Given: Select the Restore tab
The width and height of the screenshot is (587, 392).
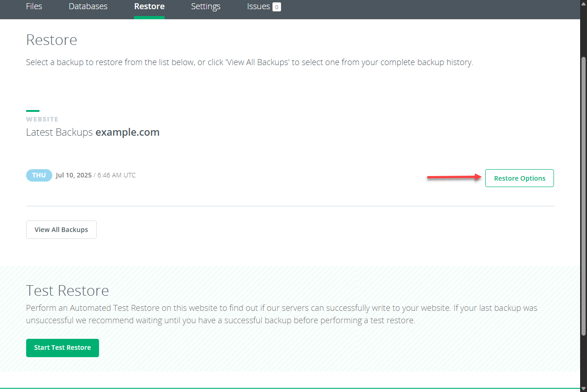Looking at the screenshot, I should point(149,6).
